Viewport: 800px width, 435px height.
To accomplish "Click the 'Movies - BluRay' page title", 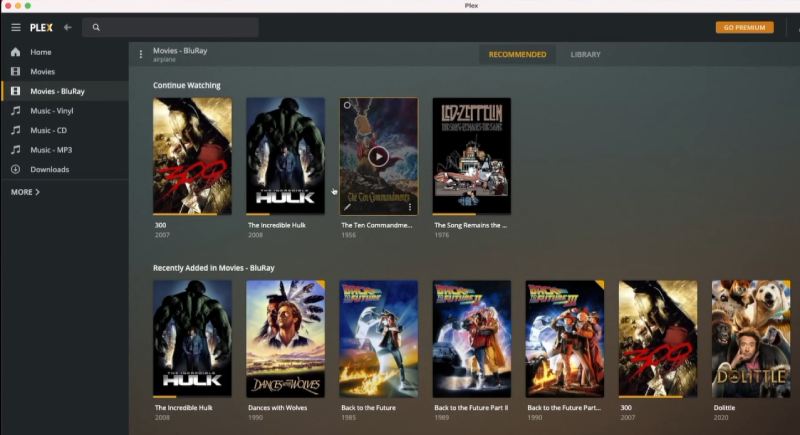I will click(x=180, y=50).
